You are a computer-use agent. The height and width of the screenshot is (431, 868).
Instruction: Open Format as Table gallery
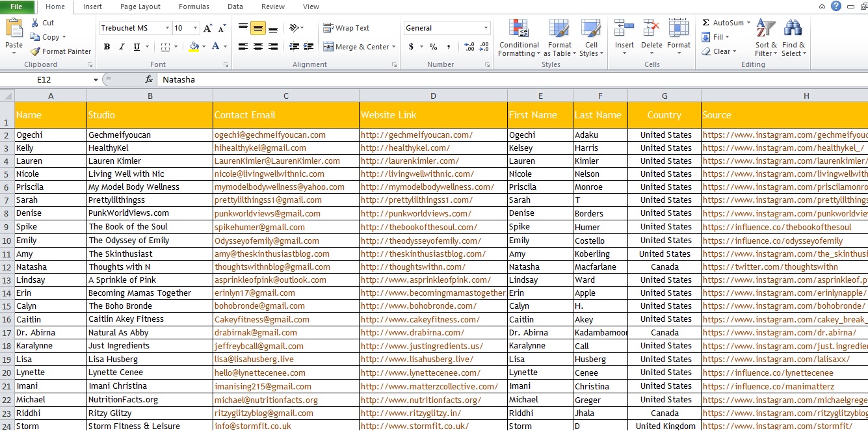[560, 38]
